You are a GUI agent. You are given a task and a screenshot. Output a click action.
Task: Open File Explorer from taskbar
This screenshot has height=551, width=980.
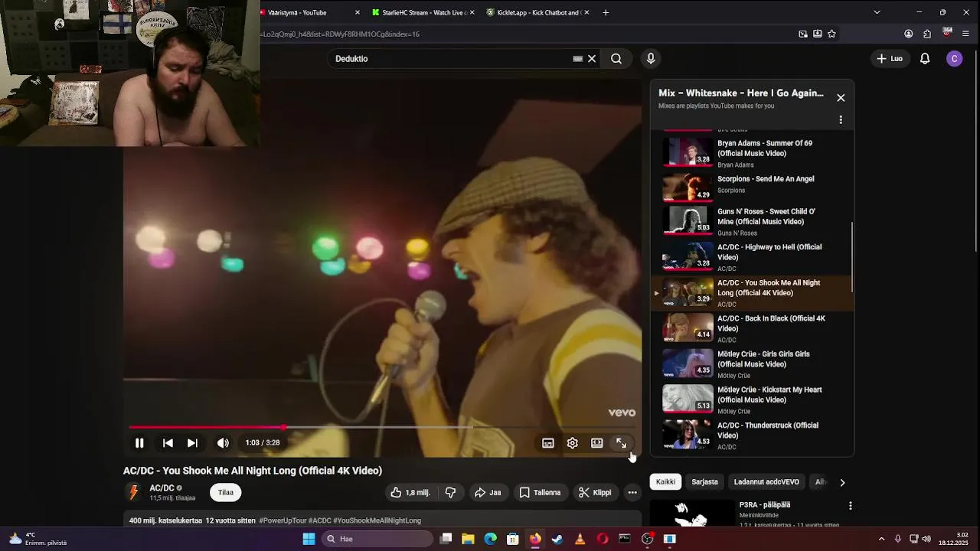tap(468, 539)
